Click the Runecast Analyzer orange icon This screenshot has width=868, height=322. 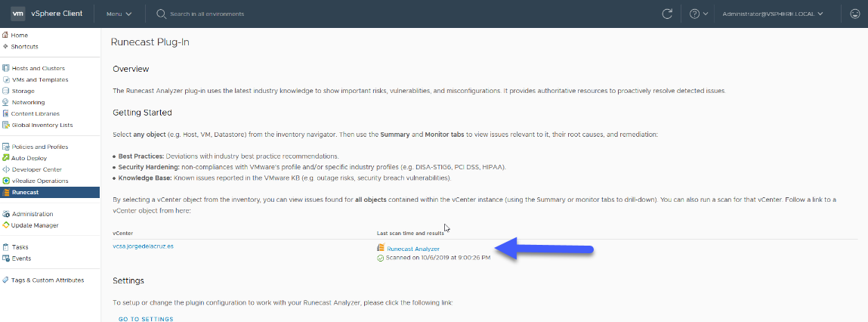(380, 249)
